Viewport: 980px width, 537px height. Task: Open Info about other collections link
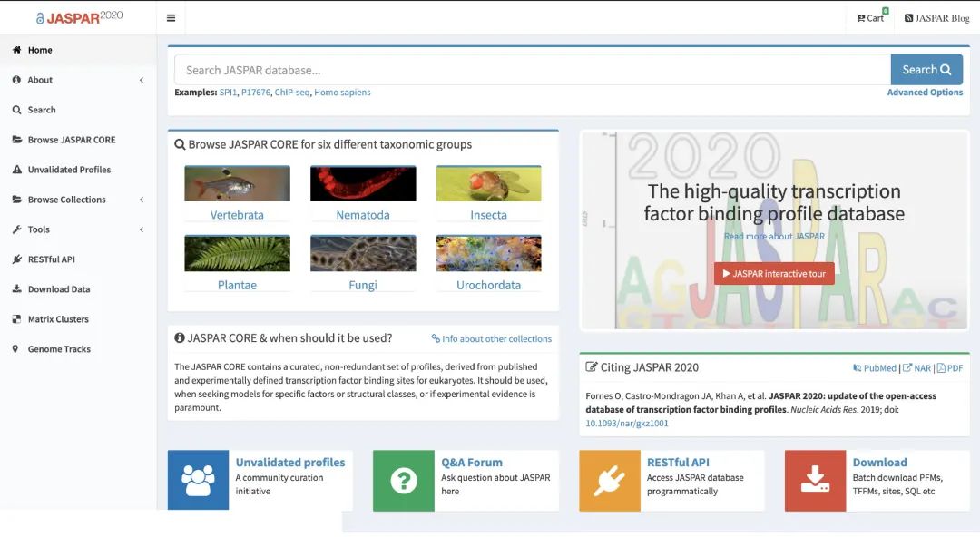[491, 339]
